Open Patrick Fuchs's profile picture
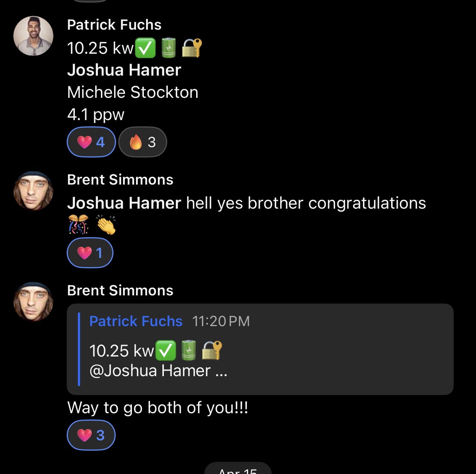Viewport: 476px width, 474px height. pyautogui.click(x=33, y=36)
